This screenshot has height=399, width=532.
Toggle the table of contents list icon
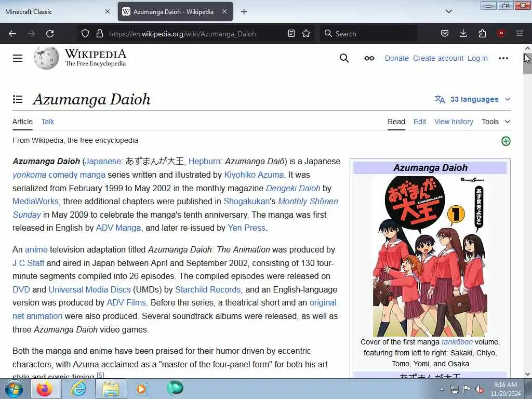coord(18,99)
